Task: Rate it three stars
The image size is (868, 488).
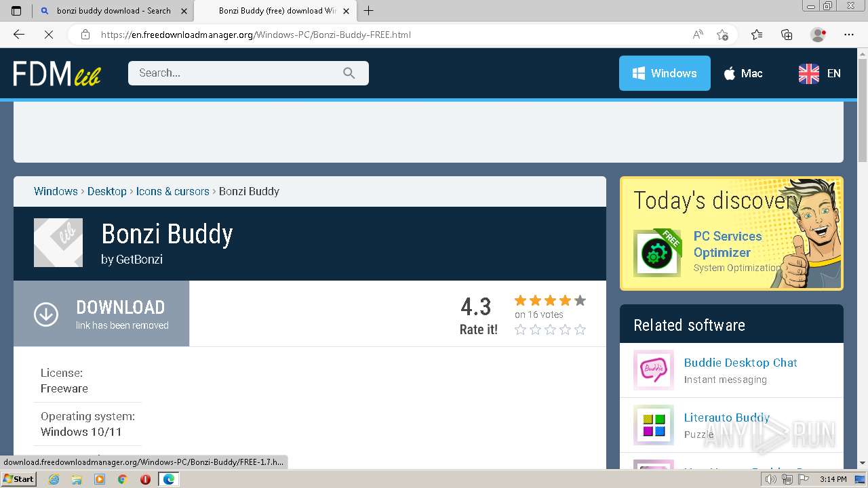Action: click(x=550, y=329)
